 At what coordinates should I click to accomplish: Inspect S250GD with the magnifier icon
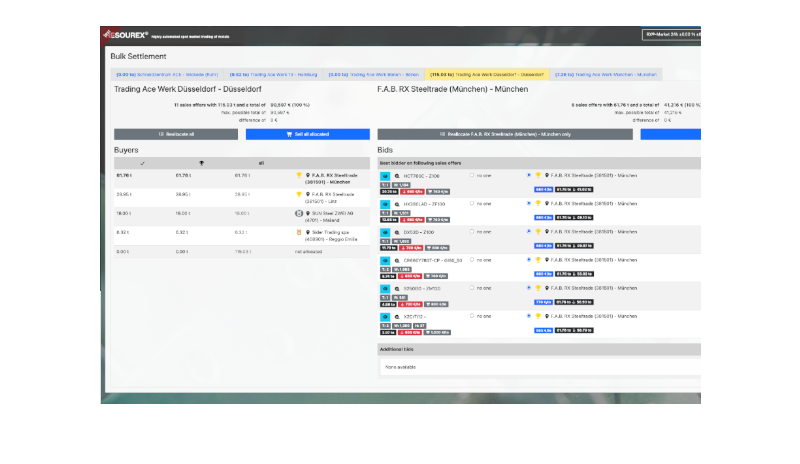tap(397, 288)
